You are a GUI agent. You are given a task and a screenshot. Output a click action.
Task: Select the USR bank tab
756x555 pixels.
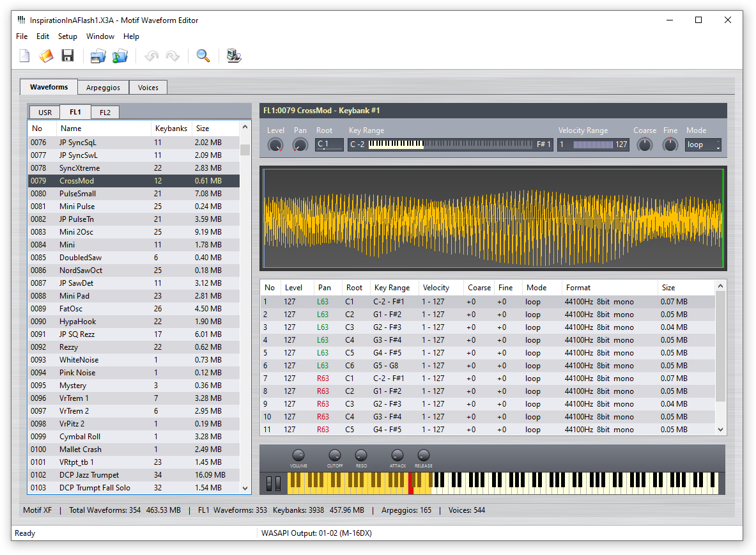(x=45, y=113)
